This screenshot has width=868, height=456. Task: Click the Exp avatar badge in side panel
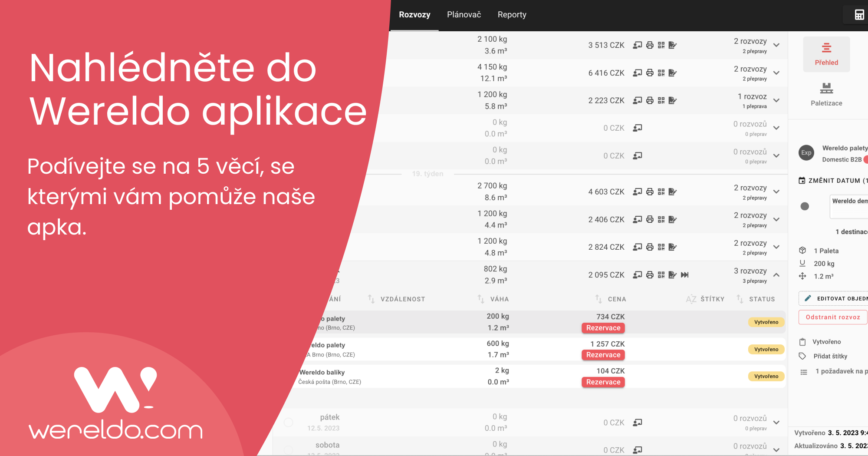(806, 153)
